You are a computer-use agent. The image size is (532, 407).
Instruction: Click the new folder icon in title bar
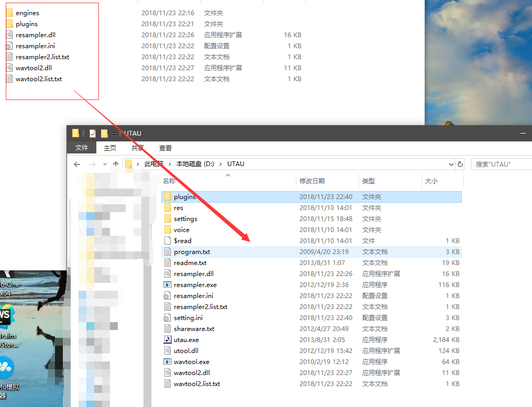(x=105, y=134)
